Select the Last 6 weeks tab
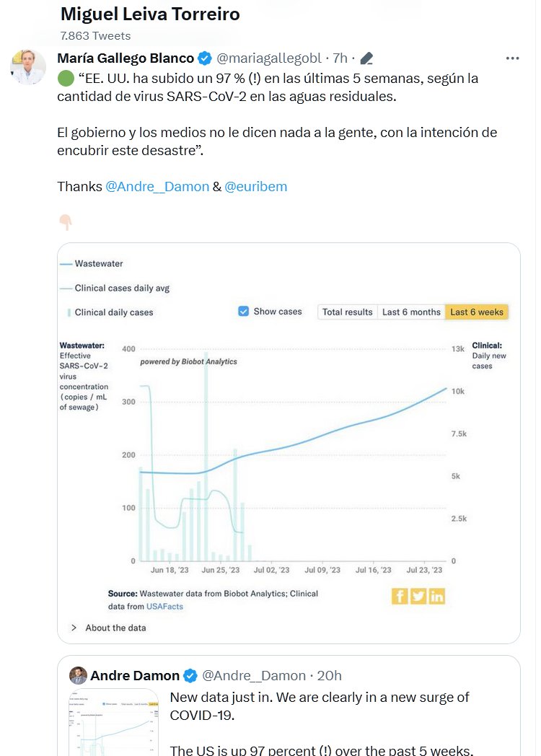The height and width of the screenshot is (756, 541). click(x=477, y=312)
